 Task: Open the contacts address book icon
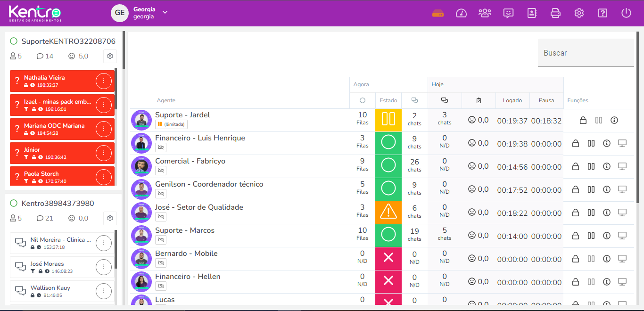pos(532,13)
